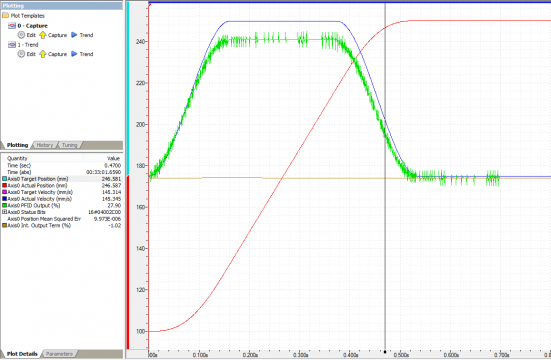This screenshot has width=551, height=360.
Task: Select the Axis0 Position Mean Squared Err row
Action: pos(61,219)
